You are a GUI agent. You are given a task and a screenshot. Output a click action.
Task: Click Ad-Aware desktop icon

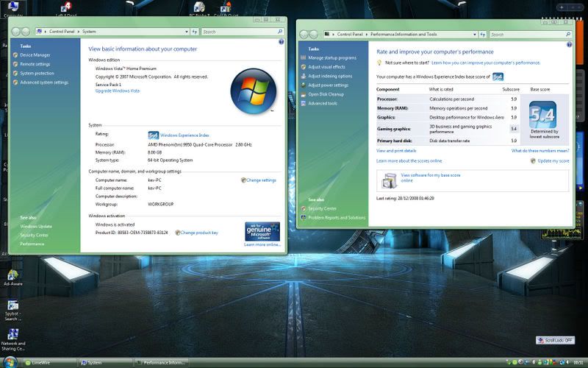[12, 278]
